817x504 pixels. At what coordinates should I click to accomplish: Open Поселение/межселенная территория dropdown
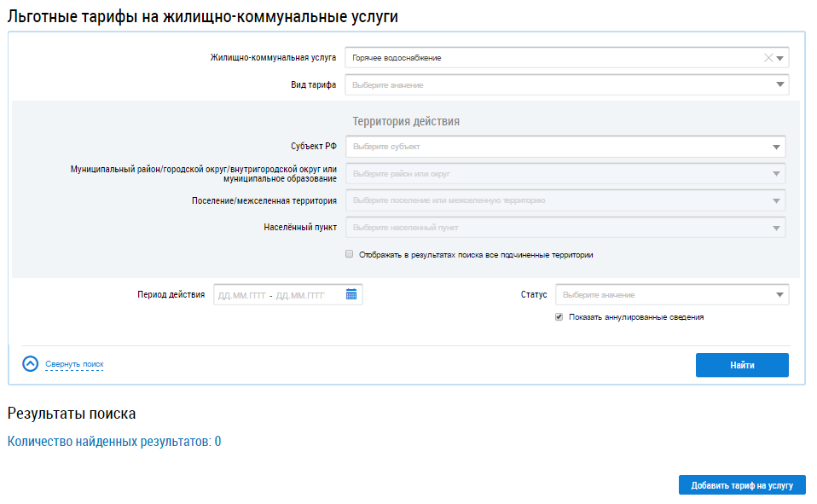565,201
